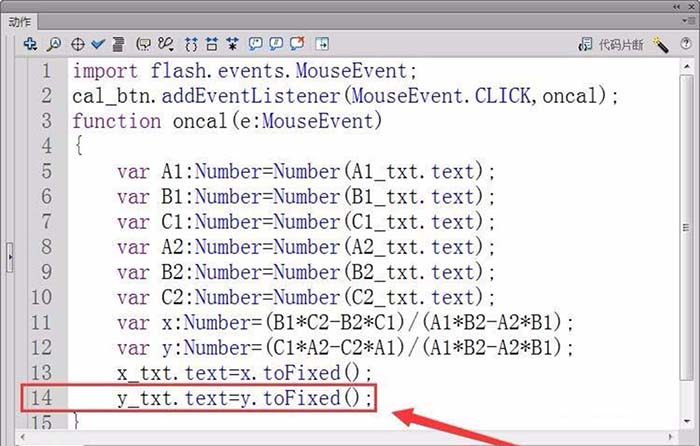700x446 pixels.
Task: Apply block comment icon
Action: coord(255,44)
